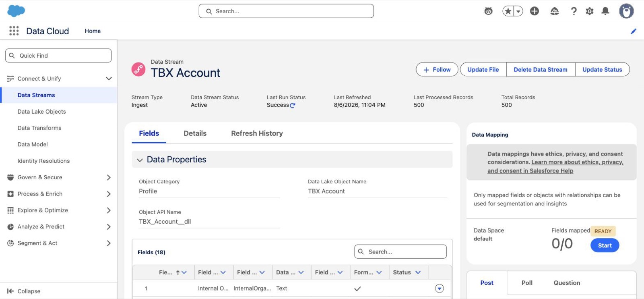Click the Salesforce cloud logo

click(x=16, y=11)
